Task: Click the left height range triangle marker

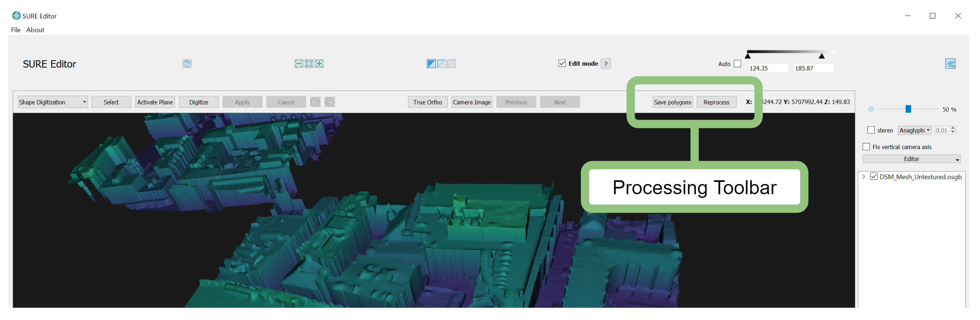Action: click(x=748, y=56)
